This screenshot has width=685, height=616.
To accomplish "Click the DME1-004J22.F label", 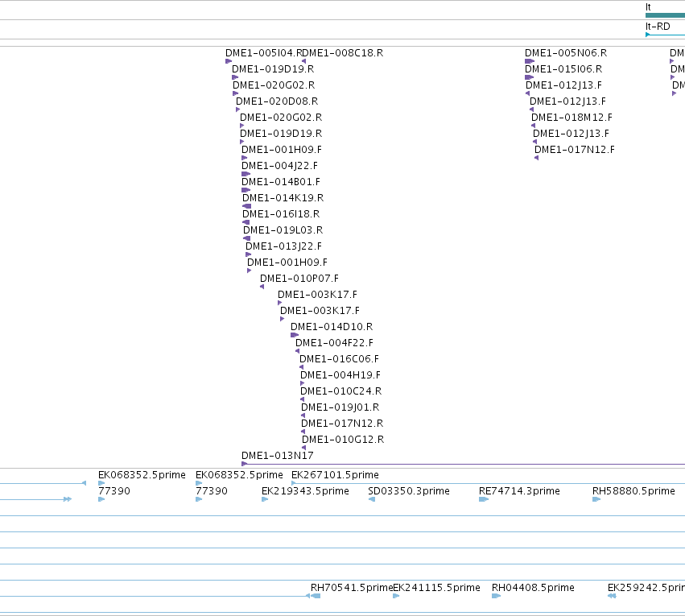I will pos(279,166).
